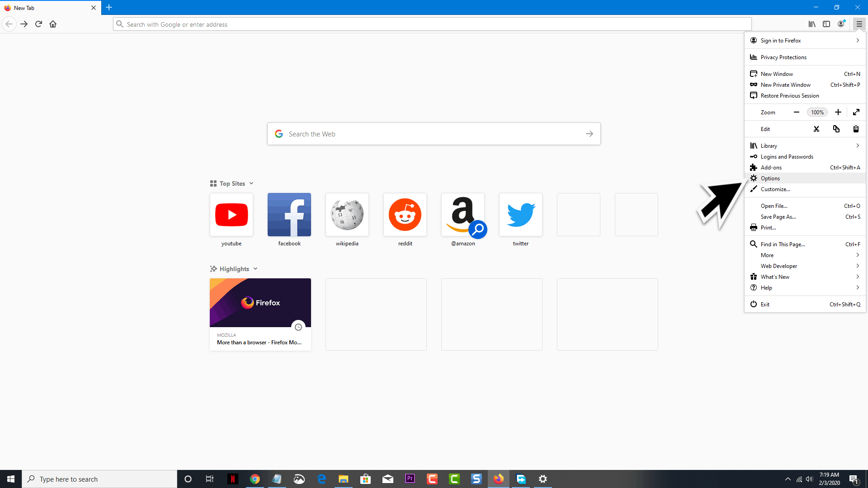Image resolution: width=868 pixels, height=488 pixels.
Task: Open Task View from the taskbar
Action: pos(210,479)
